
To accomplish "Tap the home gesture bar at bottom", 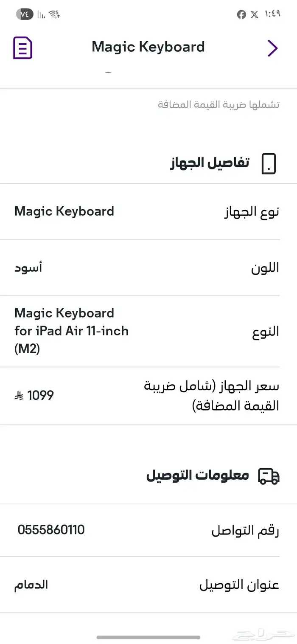I will [148, 637].
